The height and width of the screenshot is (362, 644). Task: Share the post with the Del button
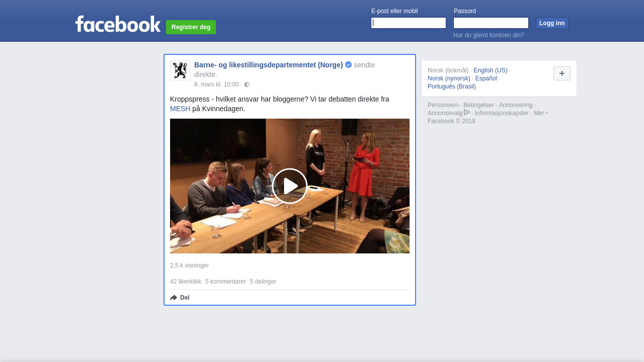(x=180, y=298)
